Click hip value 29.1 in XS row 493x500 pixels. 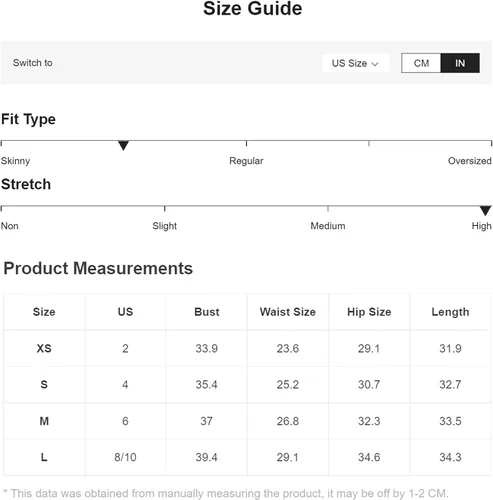coord(369,349)
